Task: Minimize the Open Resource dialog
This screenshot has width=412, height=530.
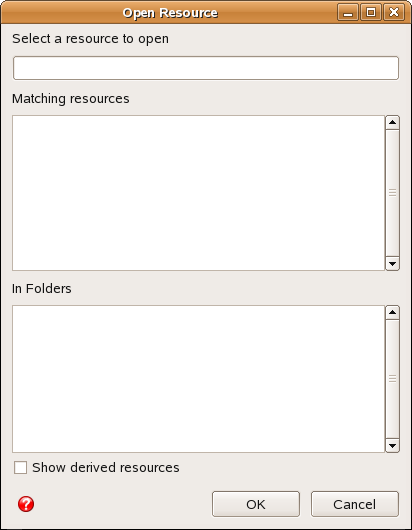Action: (x=348, y=13)
